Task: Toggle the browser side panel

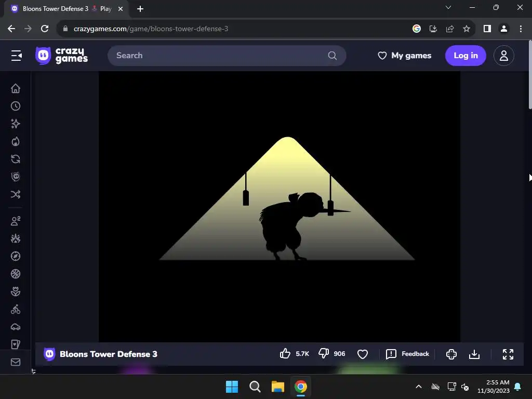Action: (487, 29)
